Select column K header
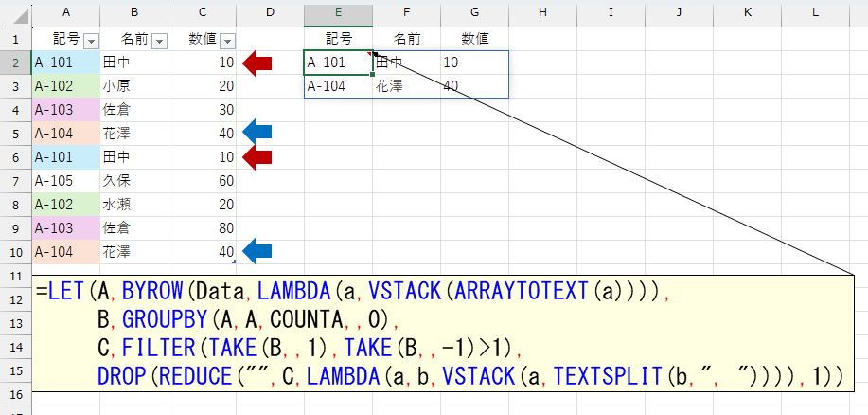868x415 pixels. click(x=747, y=15)
